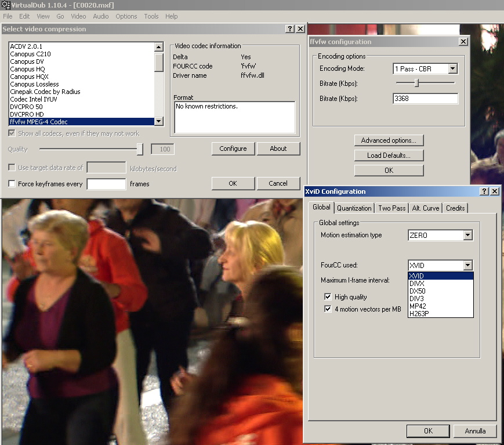Open the View menu
504x445 pixels.
click(x=43, y=16)
